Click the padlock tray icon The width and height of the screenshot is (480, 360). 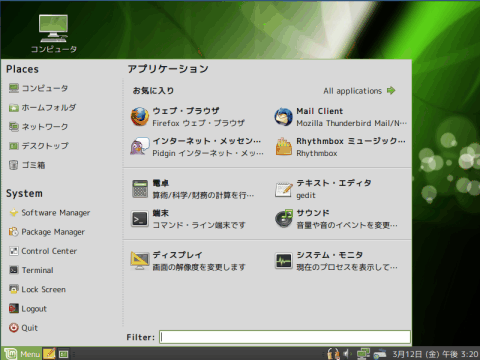coord(333,354)
